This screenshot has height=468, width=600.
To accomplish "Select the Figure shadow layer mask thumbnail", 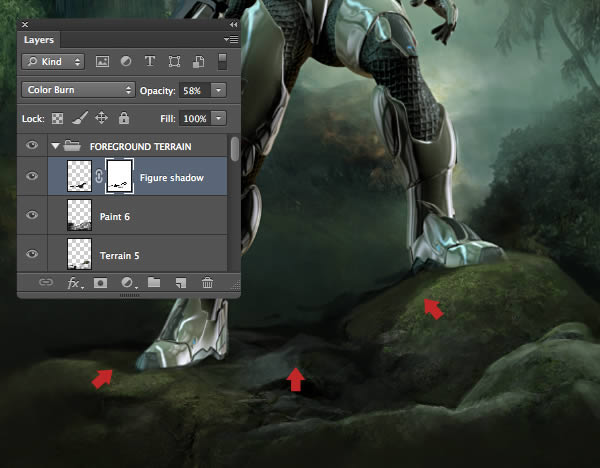I will [x=119, y=176].
